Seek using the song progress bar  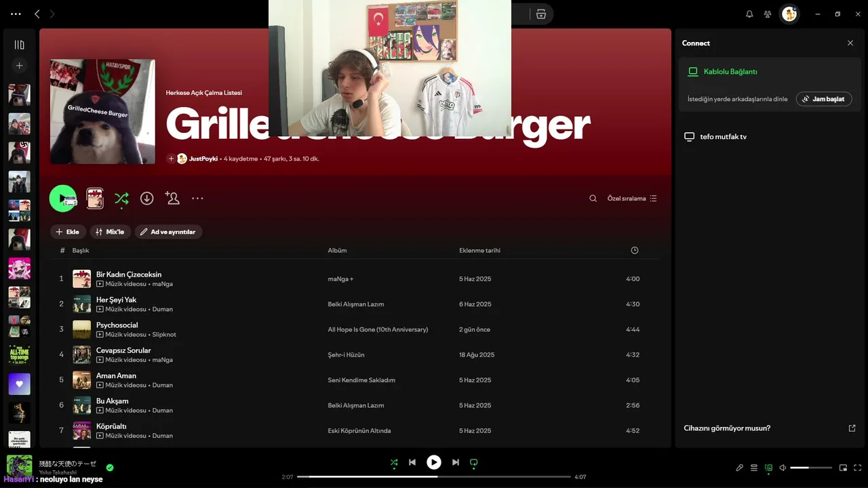[x=434, y=476]
